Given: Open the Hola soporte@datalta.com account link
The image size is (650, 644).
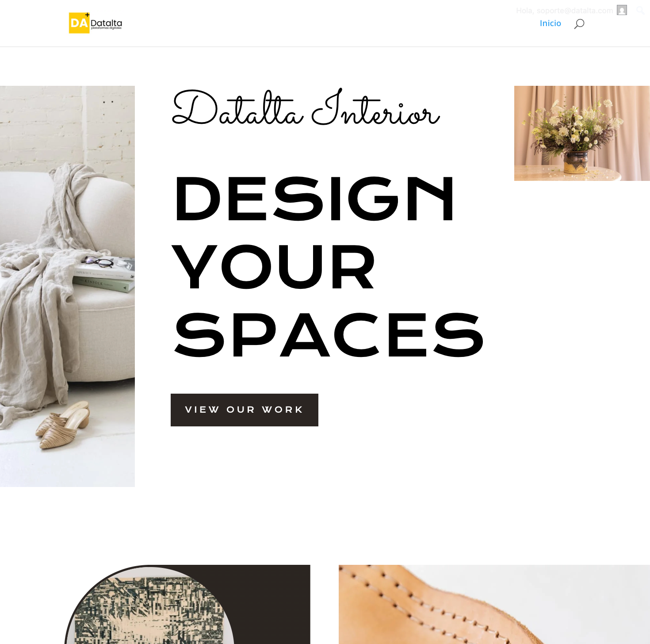Looking at the screenshot, I should point(564,11).
